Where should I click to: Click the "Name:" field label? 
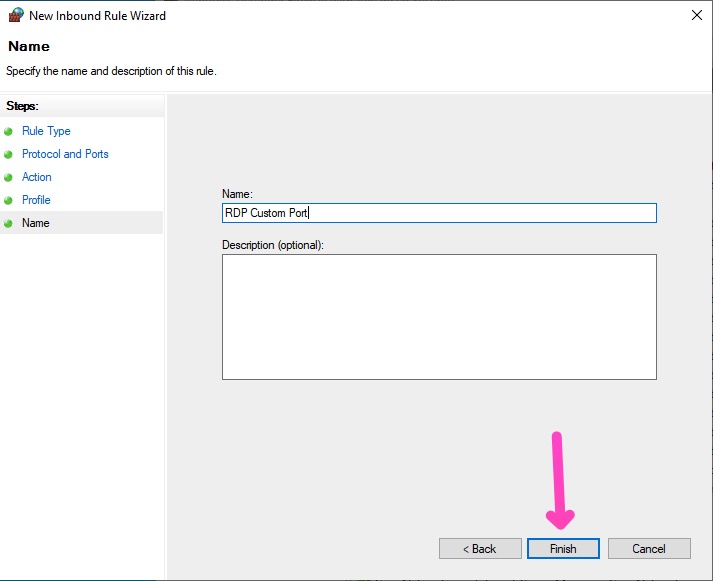click(237, 193)
